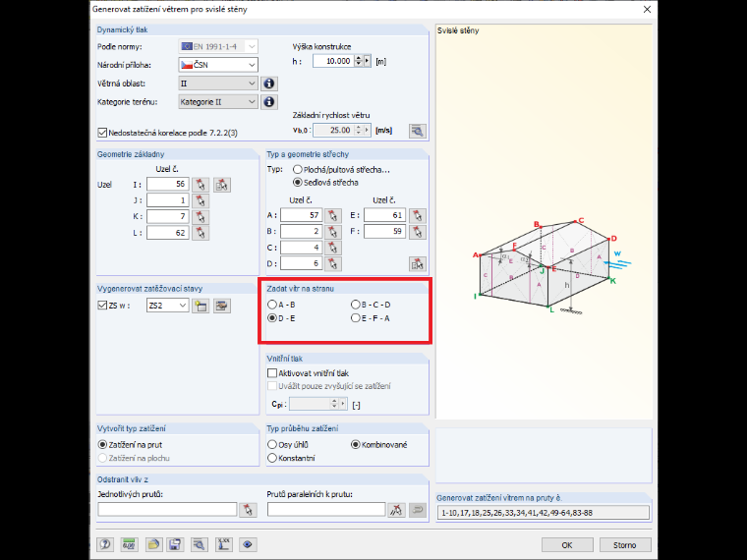This screenshot has width=747, height=560.
Task: Open arrow menu next to height h spinner
Action: 367,61
